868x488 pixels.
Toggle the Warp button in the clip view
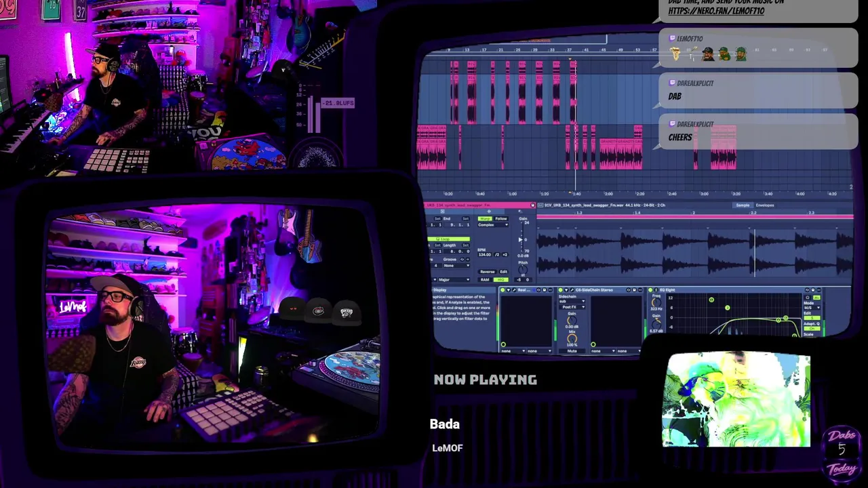[485, 218]
